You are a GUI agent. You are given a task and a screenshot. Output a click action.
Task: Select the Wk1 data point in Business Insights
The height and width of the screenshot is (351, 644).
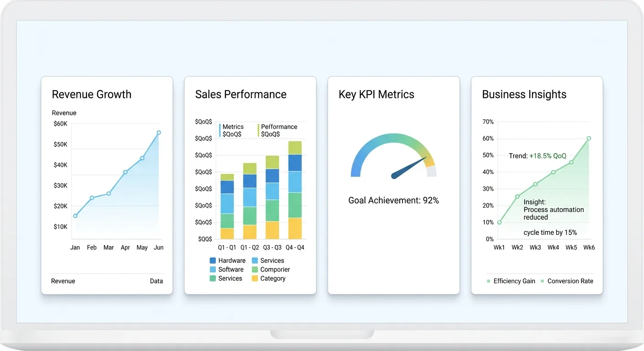tap(499, 223)
